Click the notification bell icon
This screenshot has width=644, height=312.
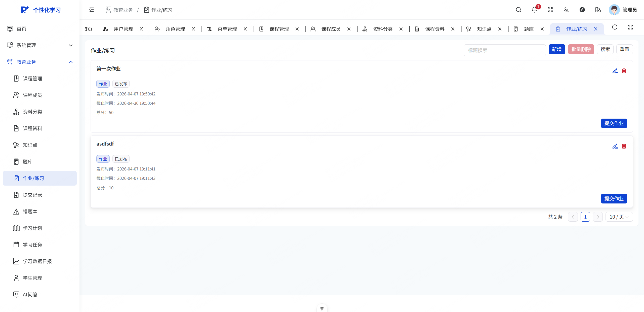(x=534, y=10)
